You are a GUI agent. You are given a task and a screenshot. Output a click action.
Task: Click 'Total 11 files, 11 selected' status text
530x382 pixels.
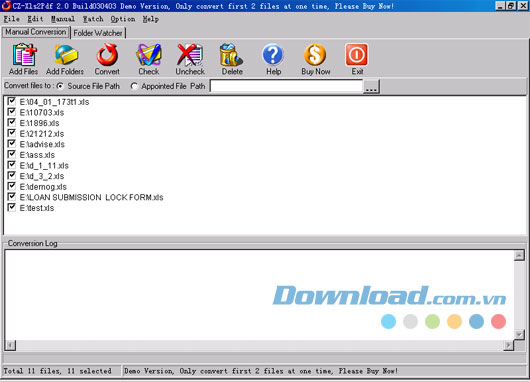pyautogui.click(x=57, y=371)
